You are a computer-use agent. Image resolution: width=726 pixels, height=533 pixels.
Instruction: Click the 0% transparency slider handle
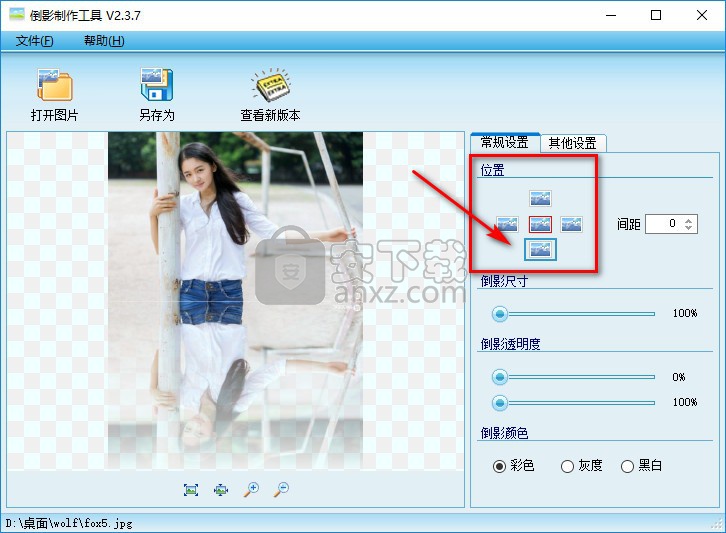tap(500, 377)
